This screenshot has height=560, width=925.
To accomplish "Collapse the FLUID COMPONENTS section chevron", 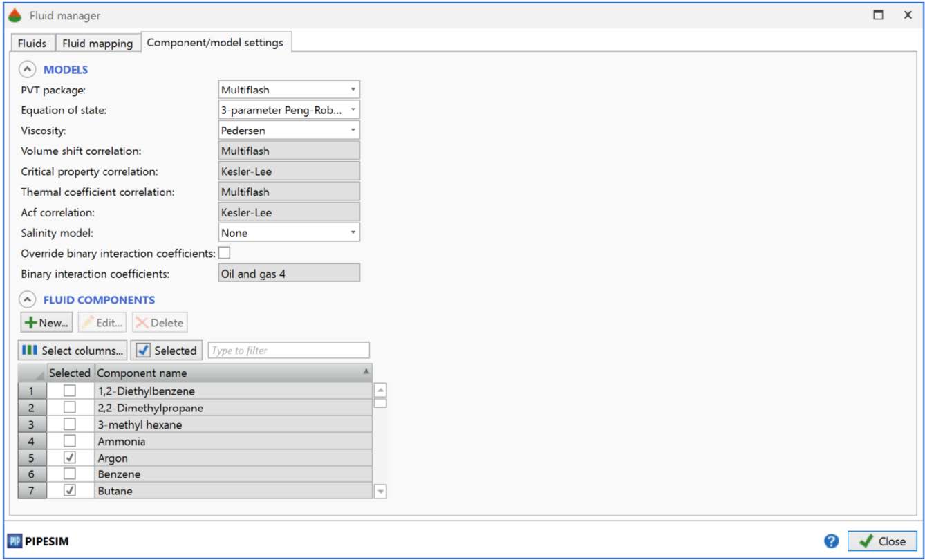I will coord(27,300).
